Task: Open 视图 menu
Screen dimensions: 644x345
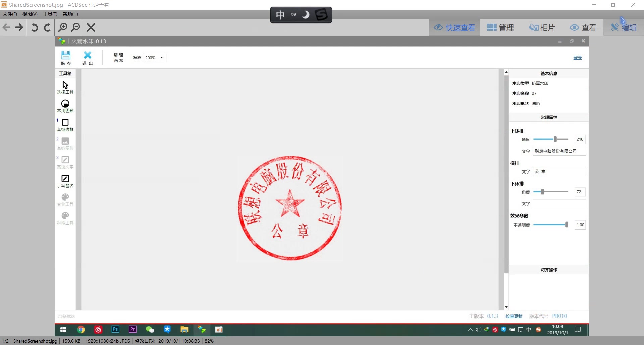Action: pos(30,14)
